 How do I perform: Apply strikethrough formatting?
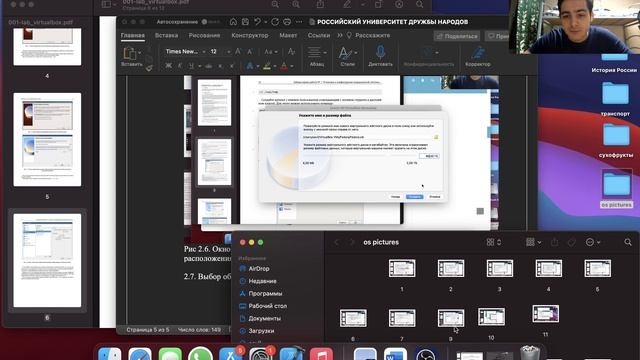[209, 66]
